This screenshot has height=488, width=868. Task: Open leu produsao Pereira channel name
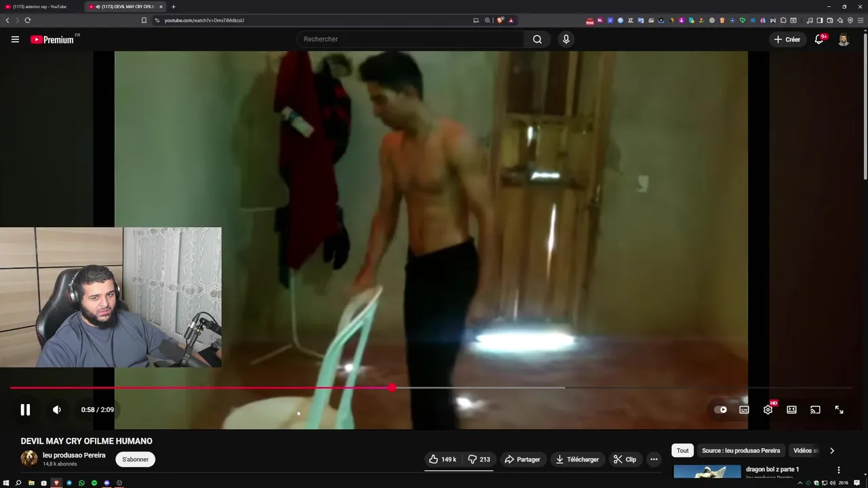tap(74, 455)
